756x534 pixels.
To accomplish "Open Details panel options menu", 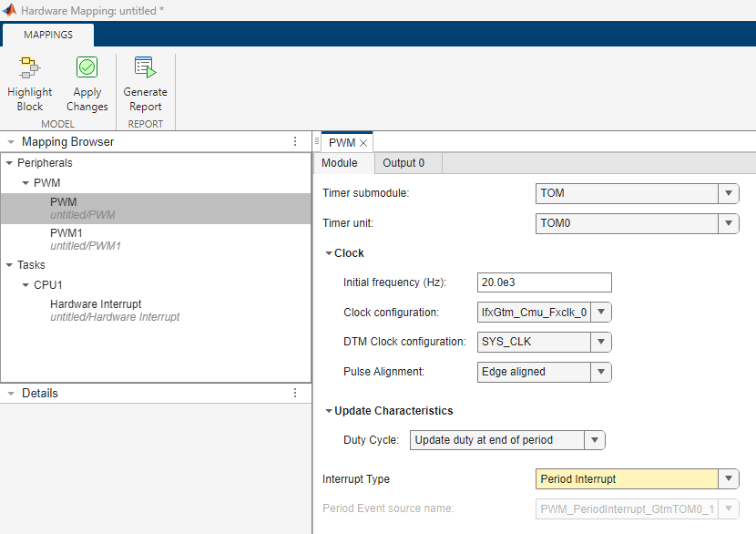I will pos(294,394).
